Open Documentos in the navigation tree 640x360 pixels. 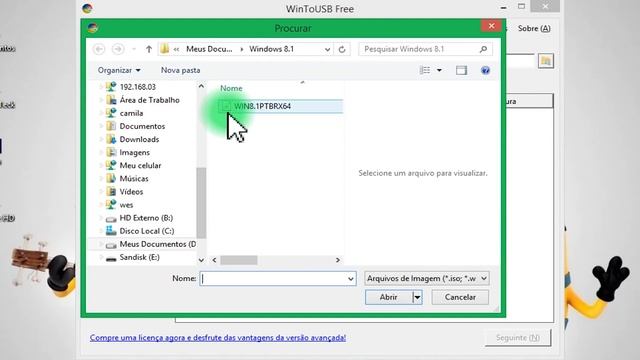142,126
